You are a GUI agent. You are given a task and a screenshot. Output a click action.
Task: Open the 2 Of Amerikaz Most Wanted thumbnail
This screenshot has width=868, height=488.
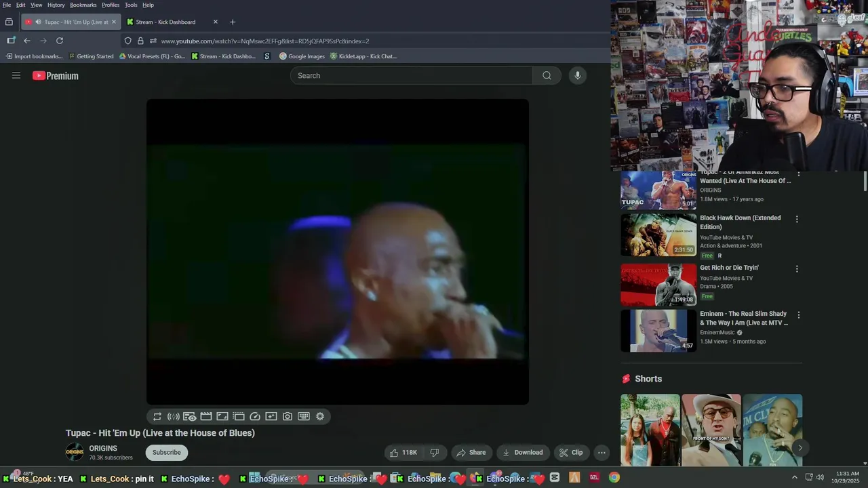coord(658,190)
